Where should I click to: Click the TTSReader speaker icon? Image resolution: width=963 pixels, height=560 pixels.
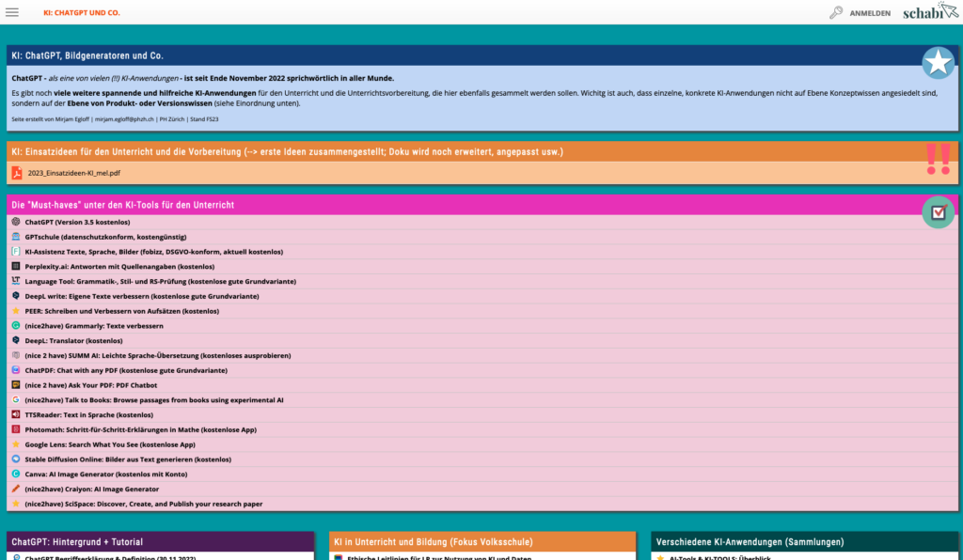16,414
